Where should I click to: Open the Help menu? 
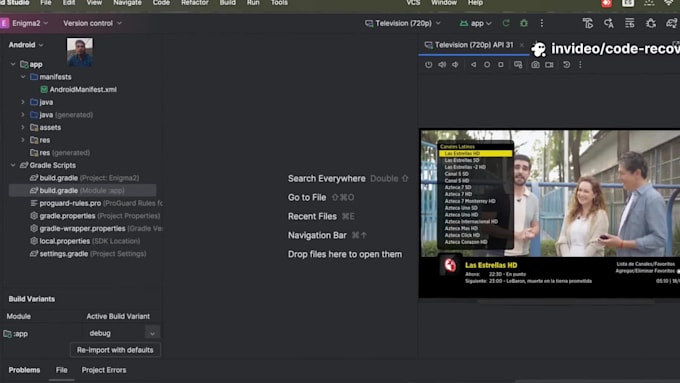click(475, 3)
